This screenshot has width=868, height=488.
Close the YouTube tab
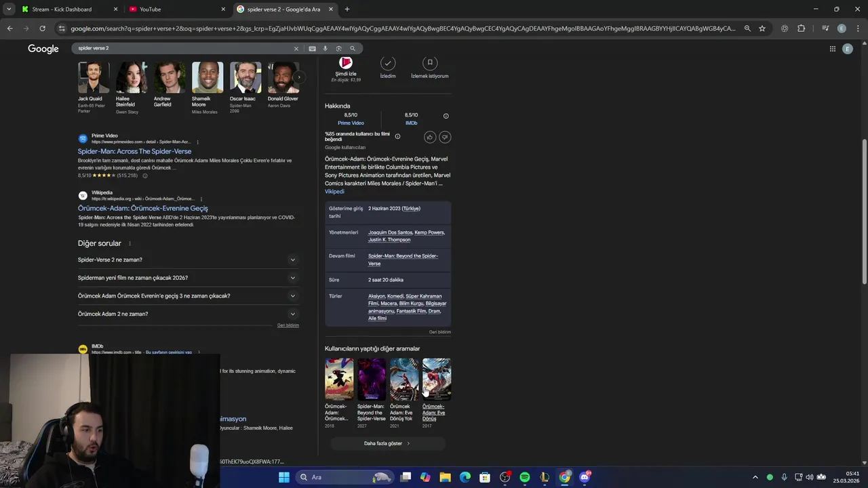pos(223,9)
